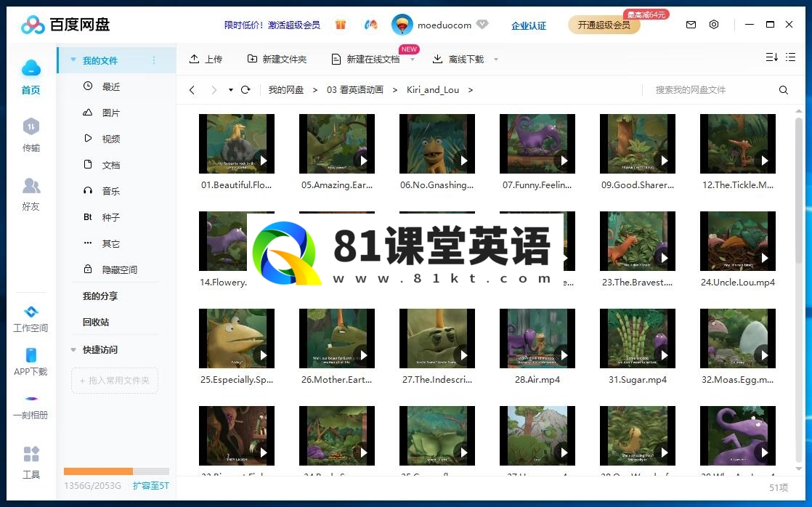This screenshot has height=507, width=812.
Task: Open the 传输 transfer panel
Action: (31, 134)
